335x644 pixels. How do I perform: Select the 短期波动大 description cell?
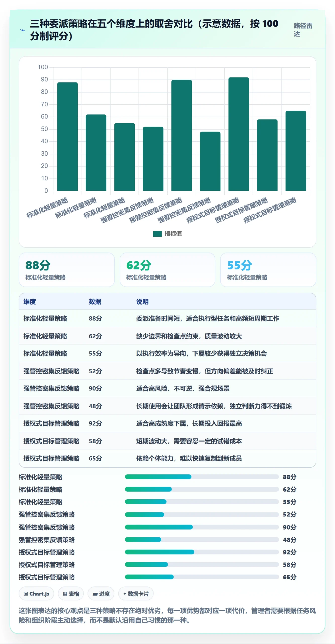pos(189,441)
